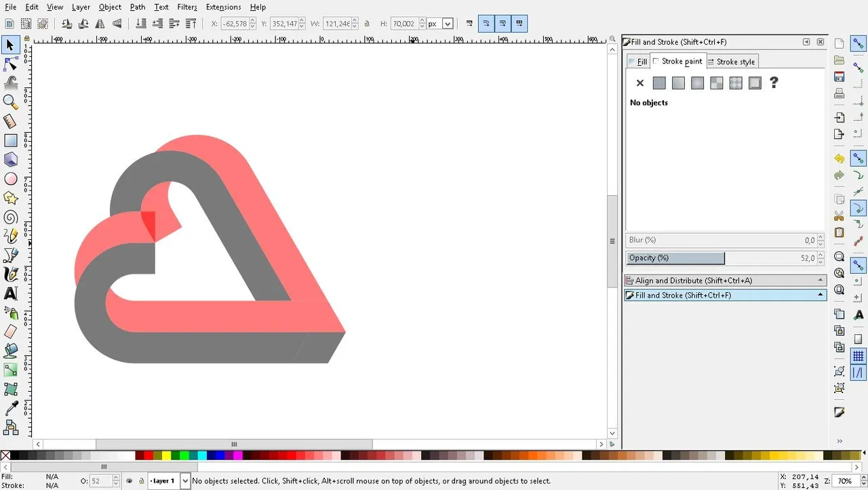
Task: Increase the Opacity percent spinner
Action: (821, 255)
